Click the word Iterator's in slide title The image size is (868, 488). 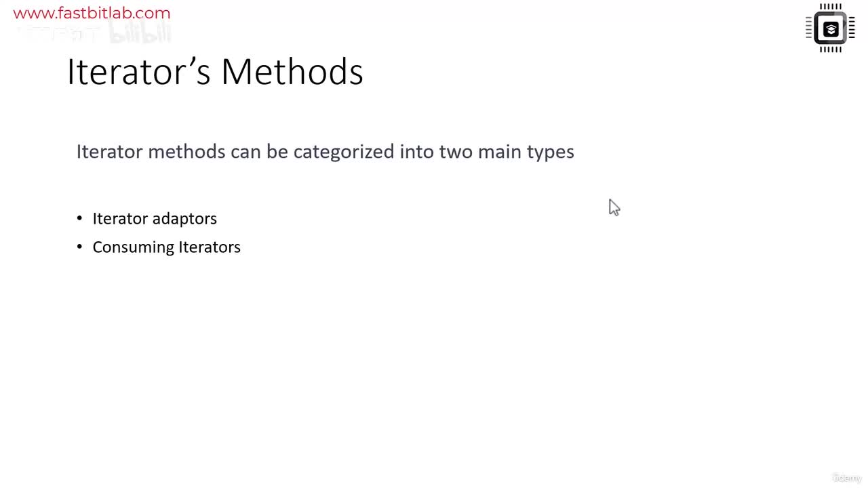(139, 72)
